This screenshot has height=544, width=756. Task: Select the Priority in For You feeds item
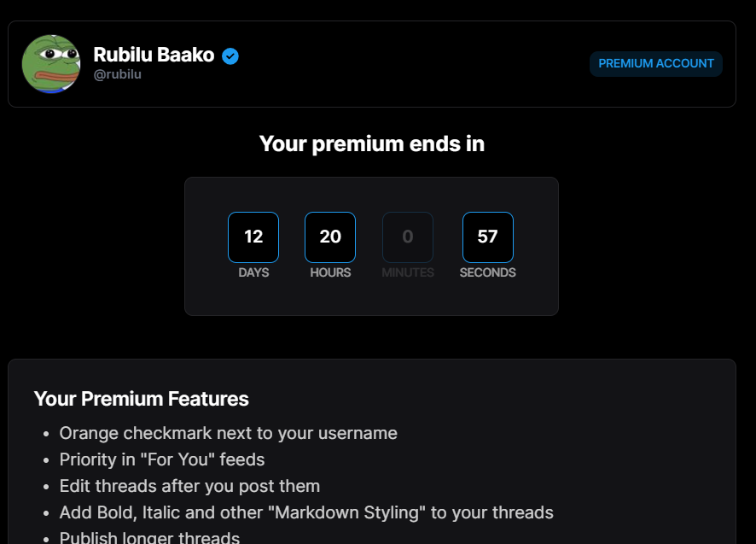[162, 459]
